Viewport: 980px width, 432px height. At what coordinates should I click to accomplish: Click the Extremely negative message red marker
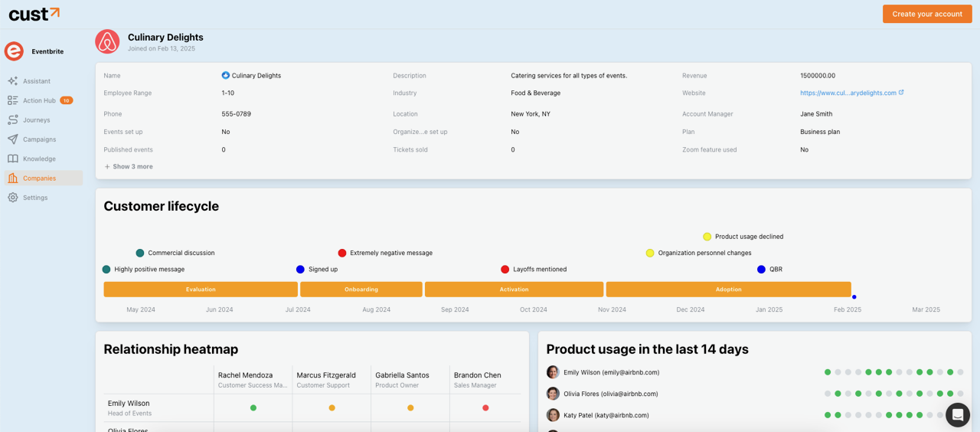[x=342, y=253]
